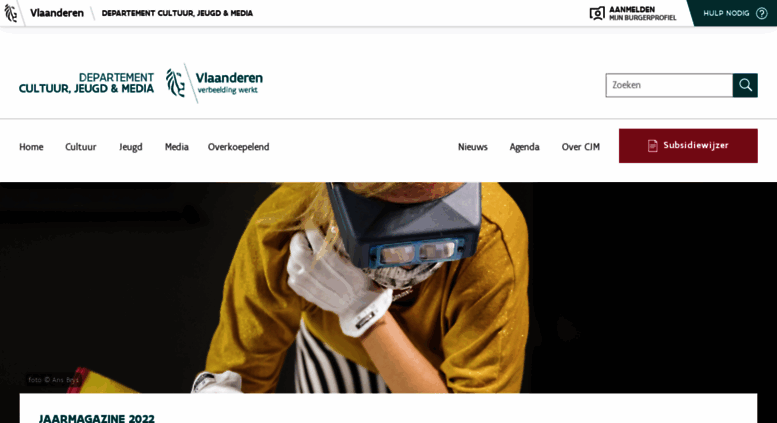The height and width of the screenshot is (423, 777).
Task: Click the Aanmelden profile person icon
Action: [597, 13]
